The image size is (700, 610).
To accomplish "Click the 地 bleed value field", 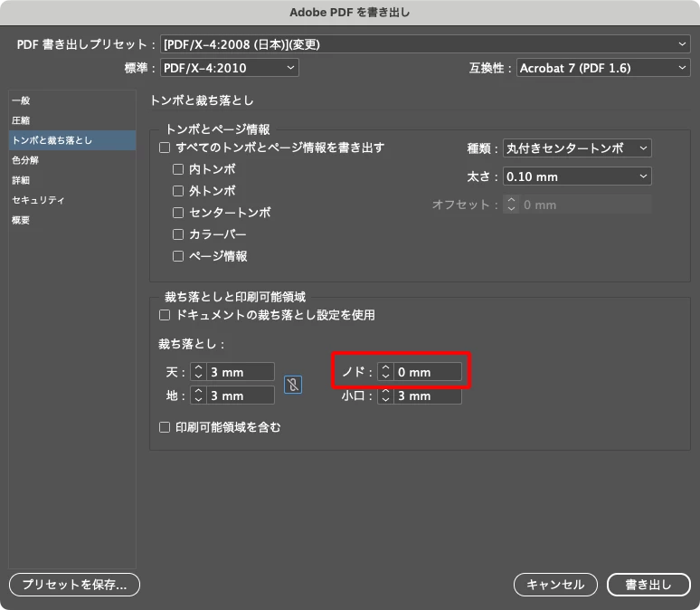I will pos(241,396).
